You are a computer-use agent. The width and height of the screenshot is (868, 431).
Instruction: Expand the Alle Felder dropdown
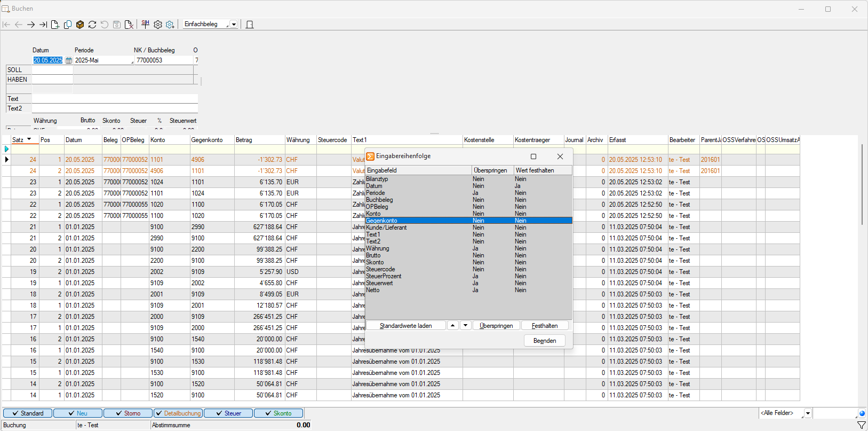[x=808, y=413]
